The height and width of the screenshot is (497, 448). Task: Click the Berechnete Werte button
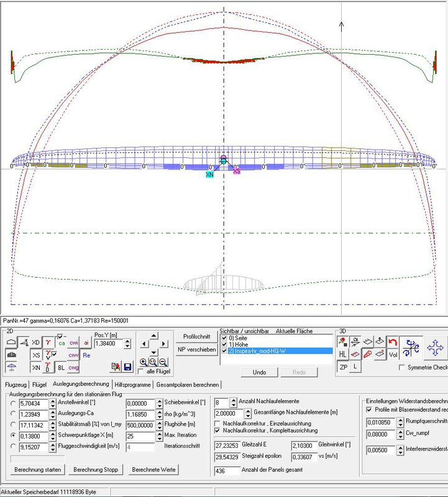(x=153, y=470)
